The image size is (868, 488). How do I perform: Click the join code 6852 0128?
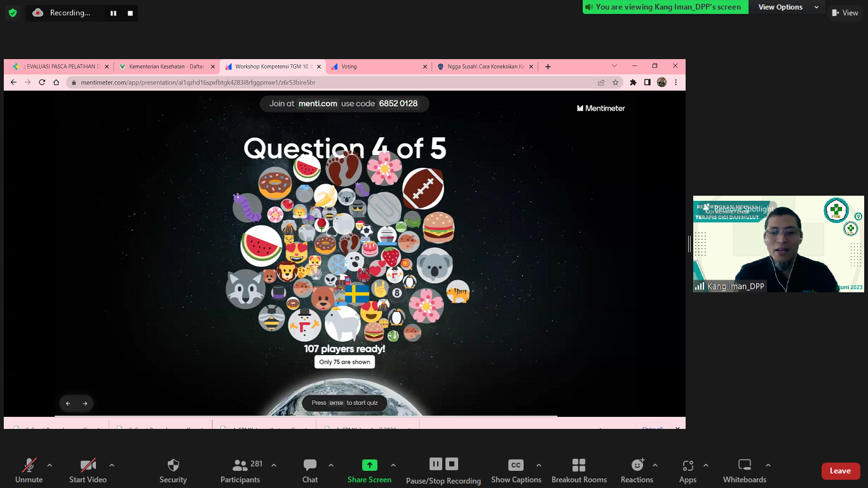pos(398,104)
